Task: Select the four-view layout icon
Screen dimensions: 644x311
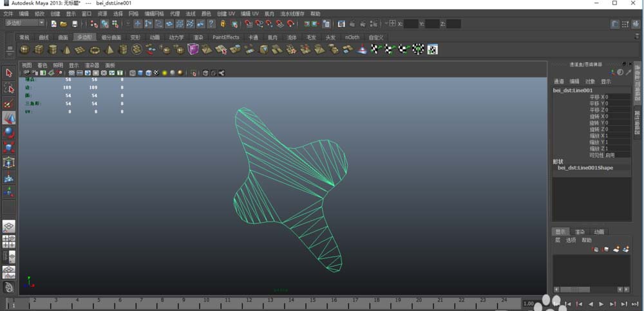Action: click(x=9, y=241)
